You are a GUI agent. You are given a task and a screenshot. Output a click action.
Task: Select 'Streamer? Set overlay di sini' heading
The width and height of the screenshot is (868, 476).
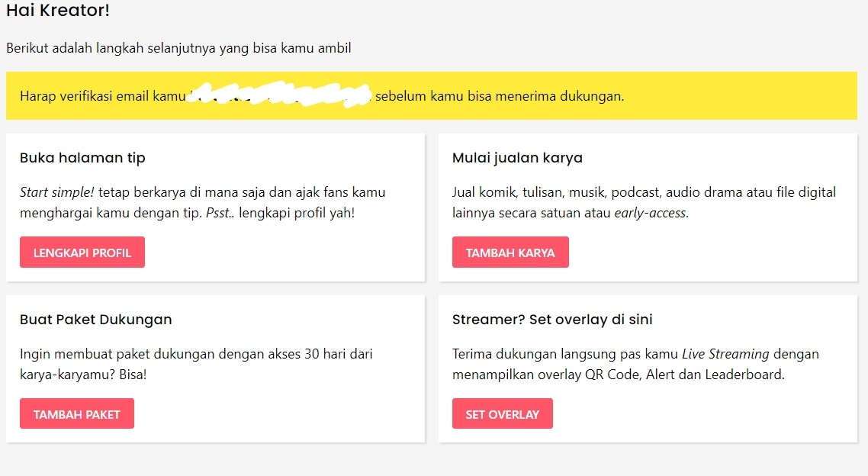point(552,320)
